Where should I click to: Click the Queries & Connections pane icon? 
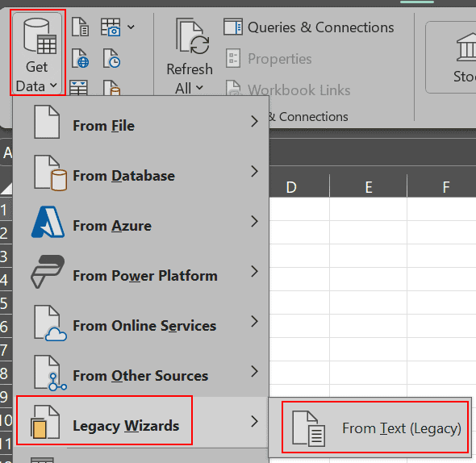tap(233, 27)
